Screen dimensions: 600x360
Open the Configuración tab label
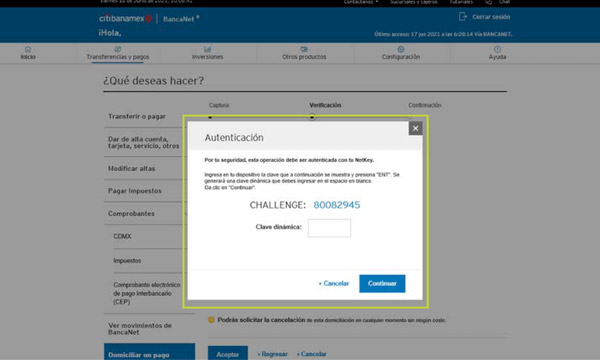(401, 57)
